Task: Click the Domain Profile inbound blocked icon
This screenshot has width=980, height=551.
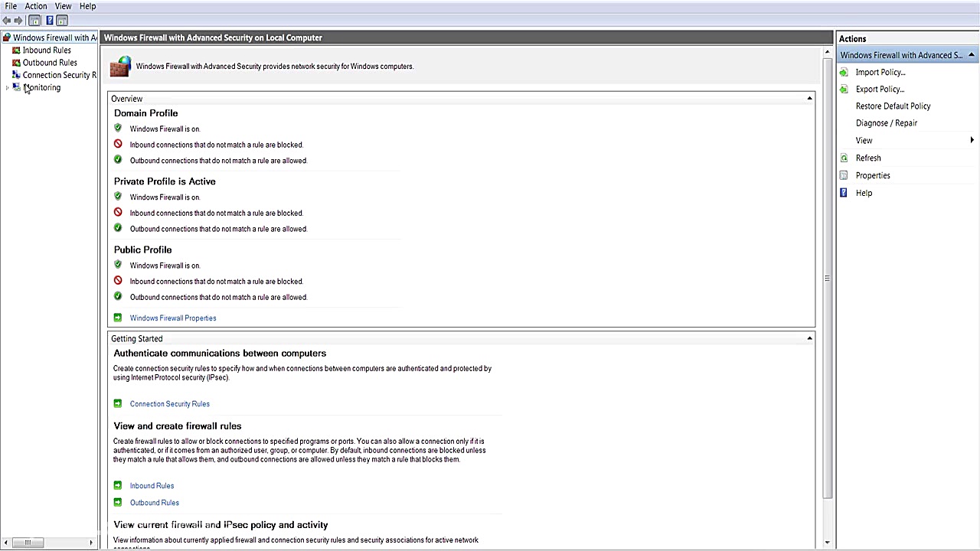Action: 118,144
